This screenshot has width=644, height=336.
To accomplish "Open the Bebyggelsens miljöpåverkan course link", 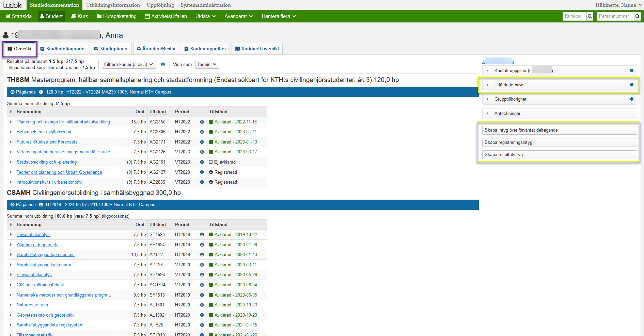I will [x=45, y=132].
